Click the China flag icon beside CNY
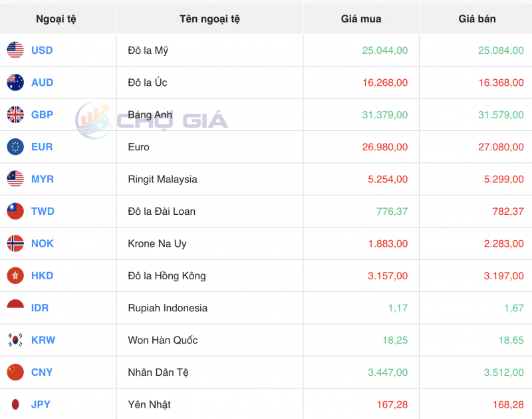Image resolution: width=532 pixels, height=419 pixels. pos(15,372)
